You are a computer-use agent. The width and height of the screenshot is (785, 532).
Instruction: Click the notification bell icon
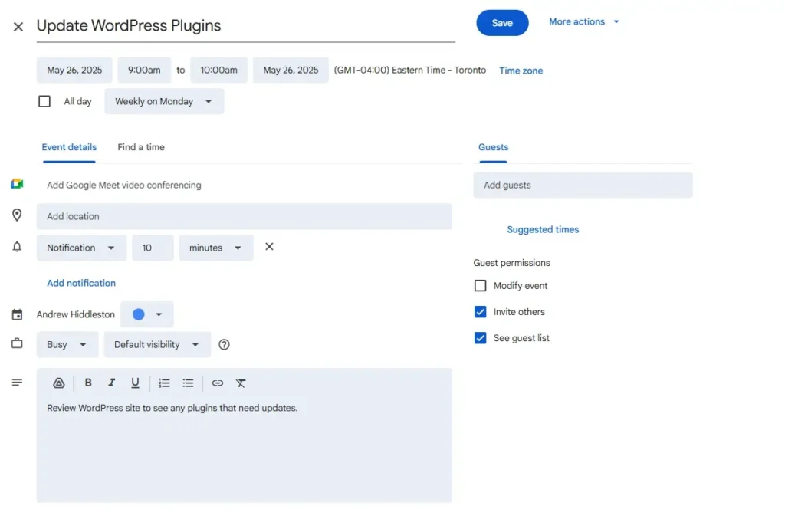click(x=17, y=247)
